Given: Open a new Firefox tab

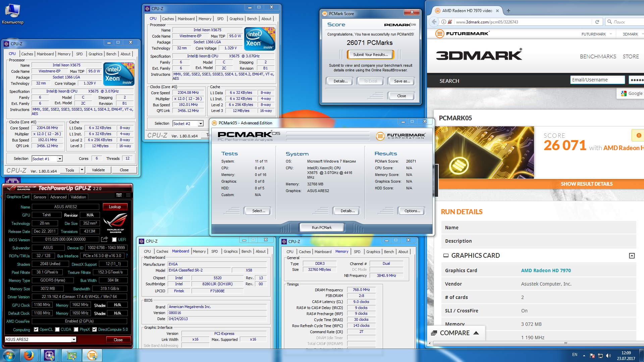Looking at the screenshot, I should (508, 11).
